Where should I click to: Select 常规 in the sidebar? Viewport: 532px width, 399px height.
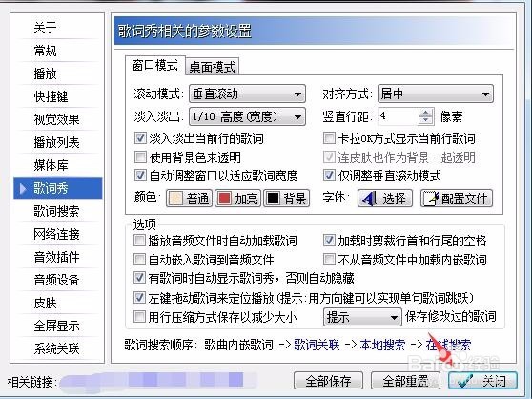(45, 51)
